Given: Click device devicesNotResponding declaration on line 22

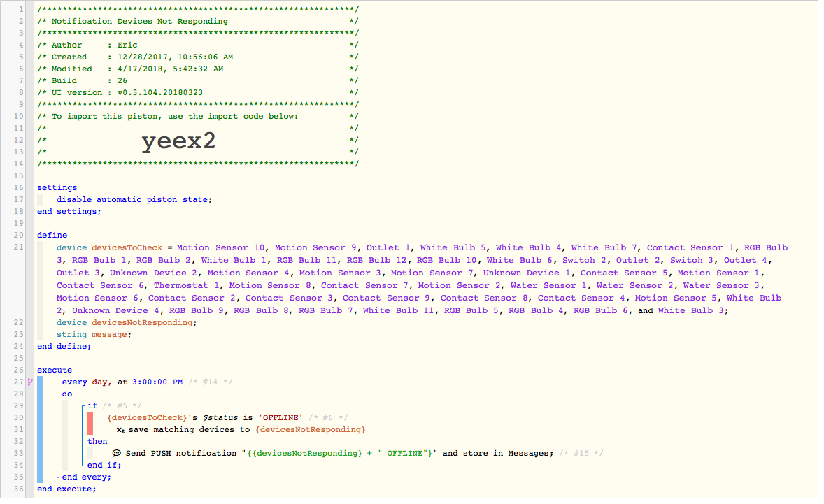Looking at the screenshot, I should [x=127, y=323].
